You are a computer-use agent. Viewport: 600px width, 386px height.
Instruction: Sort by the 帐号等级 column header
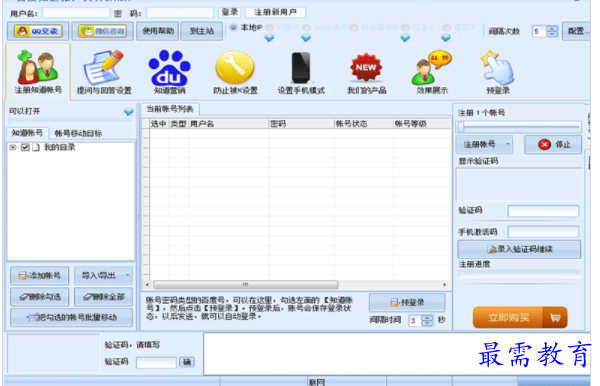422,124
